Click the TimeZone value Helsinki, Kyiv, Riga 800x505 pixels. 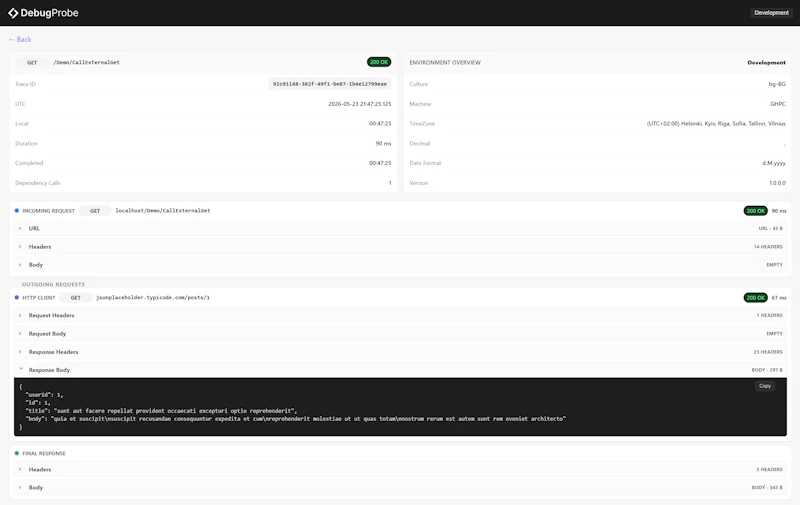[716, 124]
